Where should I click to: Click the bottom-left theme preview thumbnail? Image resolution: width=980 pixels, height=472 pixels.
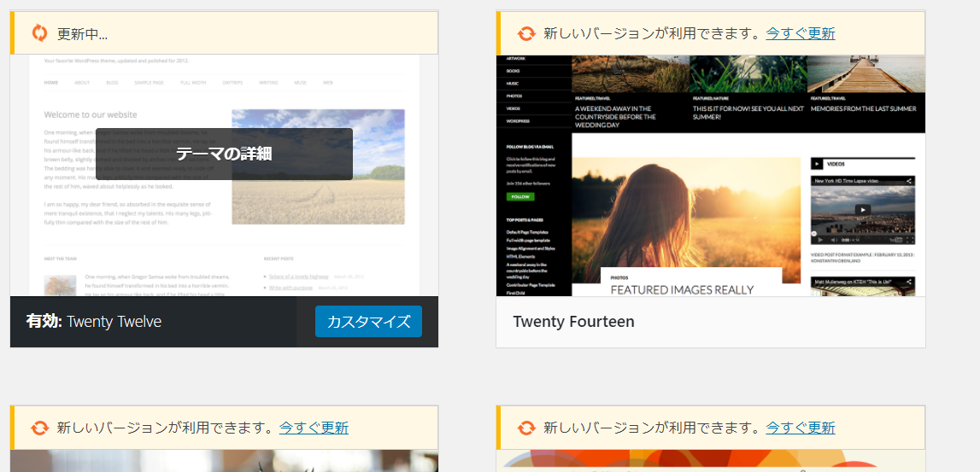pos(224,461)
